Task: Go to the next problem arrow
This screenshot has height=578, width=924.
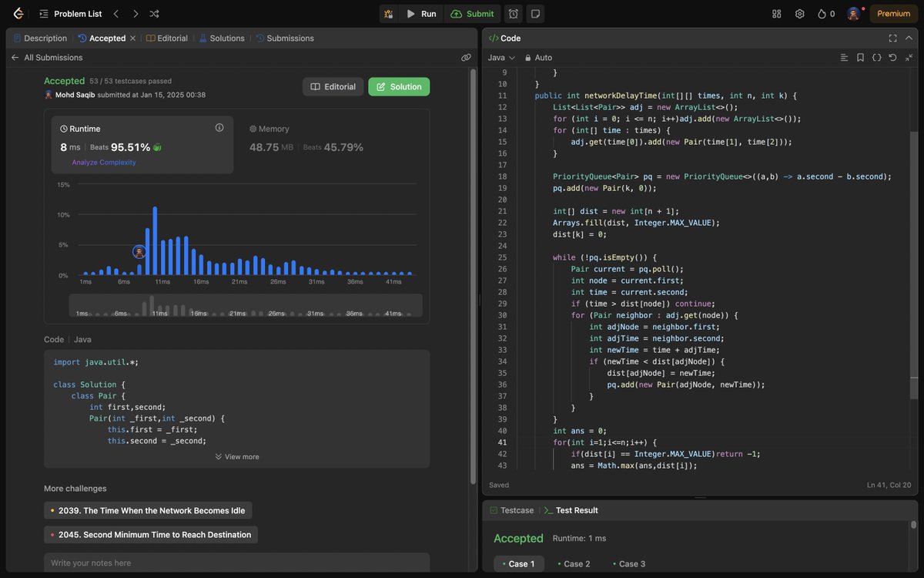Action: coord(136,14)
